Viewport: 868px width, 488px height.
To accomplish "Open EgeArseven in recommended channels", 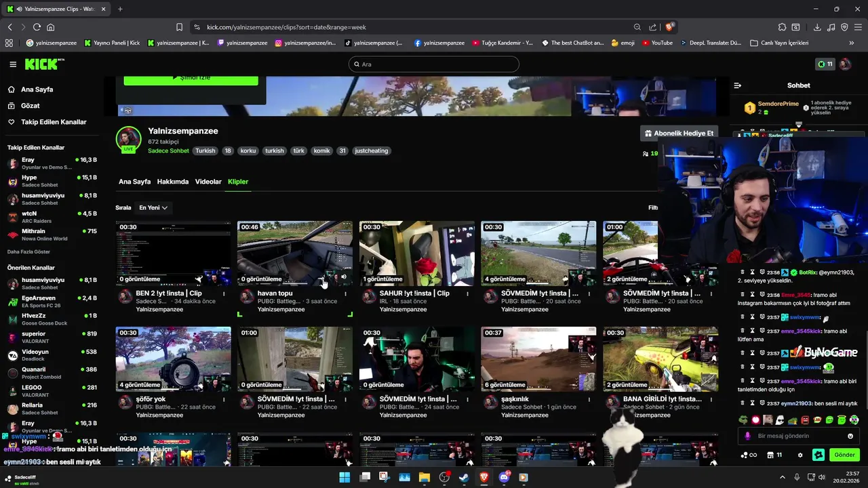I will click(52, 302).
